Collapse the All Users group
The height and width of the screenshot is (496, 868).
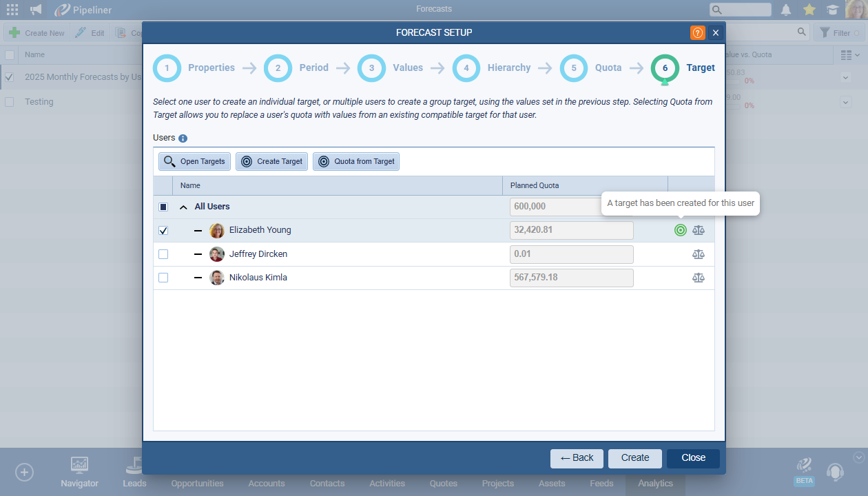pos(184,207)
